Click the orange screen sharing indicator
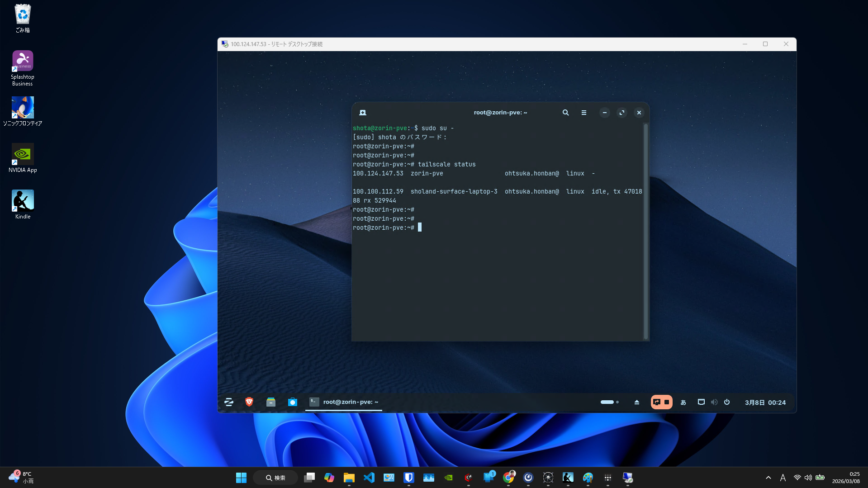868x488 pixels. click(x=661, y=402)
